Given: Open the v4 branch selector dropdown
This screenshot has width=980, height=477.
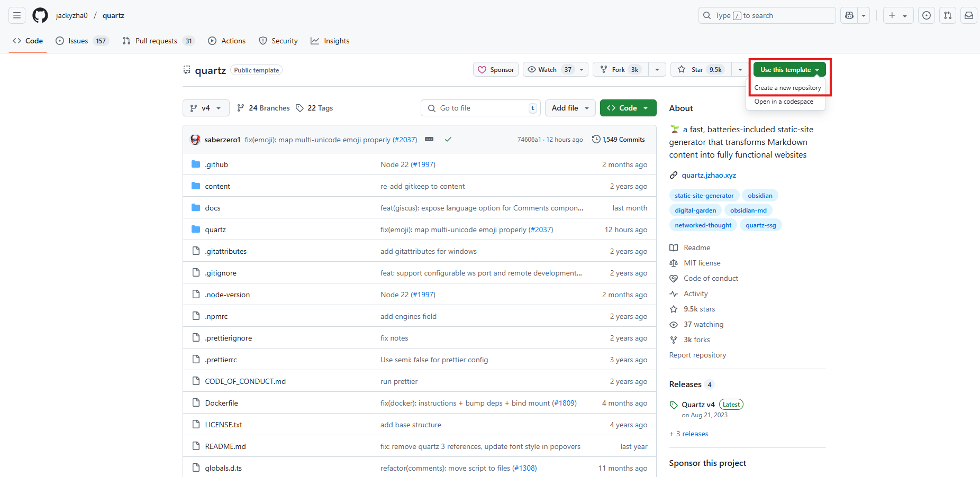Looking at the screenshot, I should pyautogui.click(x=206, y=108).
